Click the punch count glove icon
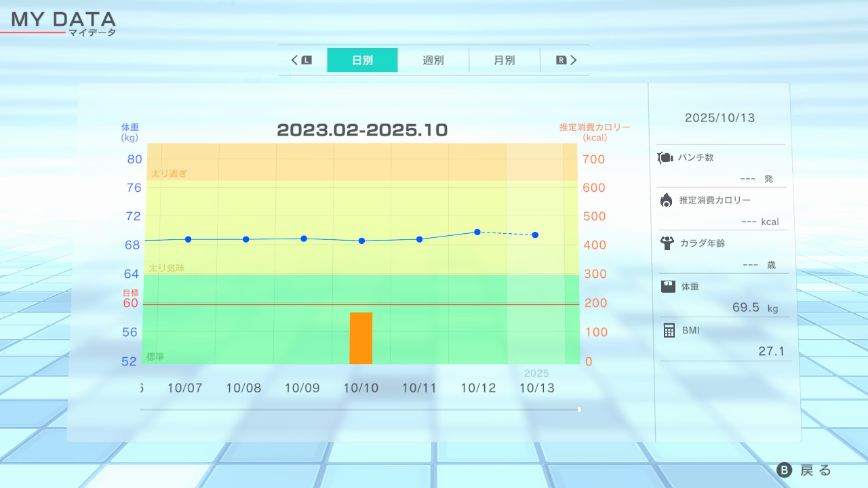The height and width of the screenshot is (488, 868). 665,158
